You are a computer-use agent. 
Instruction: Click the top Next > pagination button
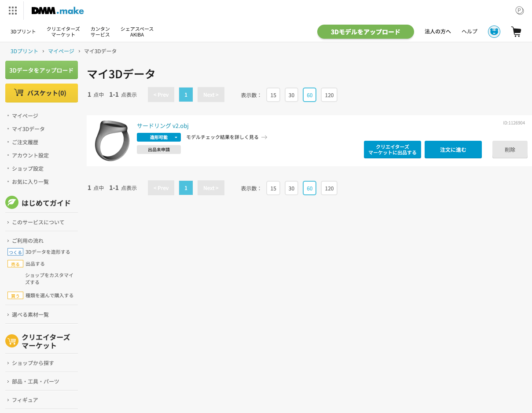tap(211, 95)
